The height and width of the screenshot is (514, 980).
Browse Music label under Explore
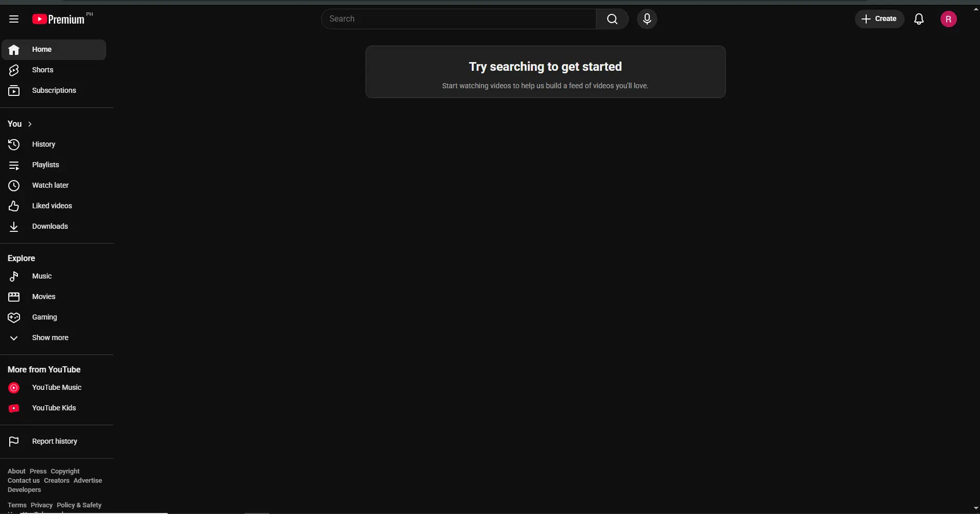pos(42,276)
